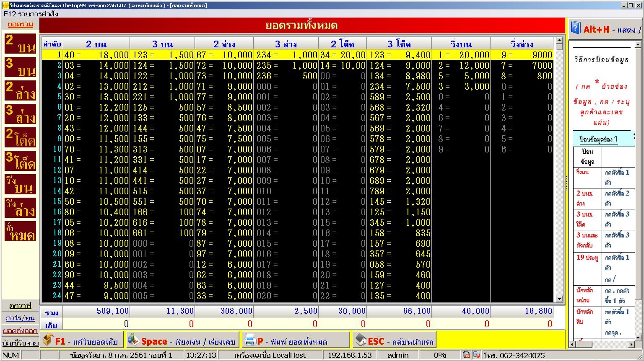Open the ทั้งหมด sidebar button
The width and height of the screenshot is (644, 361).
point(20,231)
